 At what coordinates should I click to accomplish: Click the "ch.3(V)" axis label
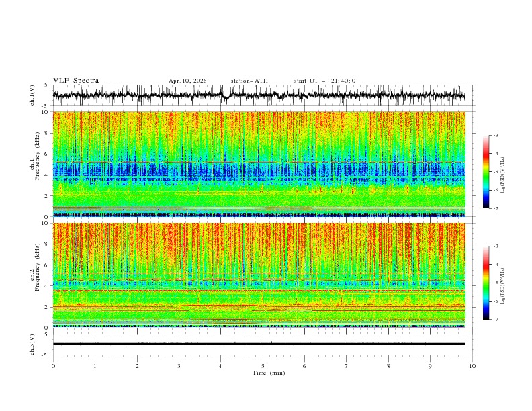[32, 345]
